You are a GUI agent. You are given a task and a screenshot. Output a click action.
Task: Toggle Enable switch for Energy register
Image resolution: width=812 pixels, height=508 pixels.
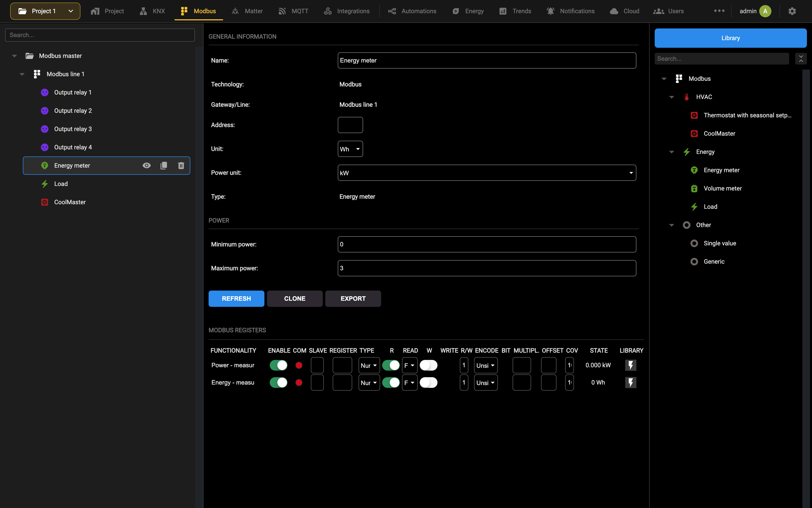point(279,382)
